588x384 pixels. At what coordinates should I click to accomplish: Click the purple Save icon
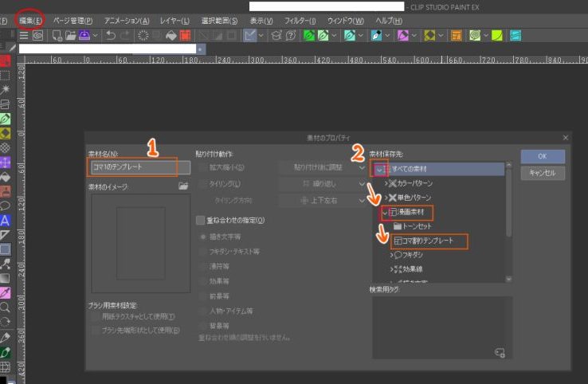point(84,36)
